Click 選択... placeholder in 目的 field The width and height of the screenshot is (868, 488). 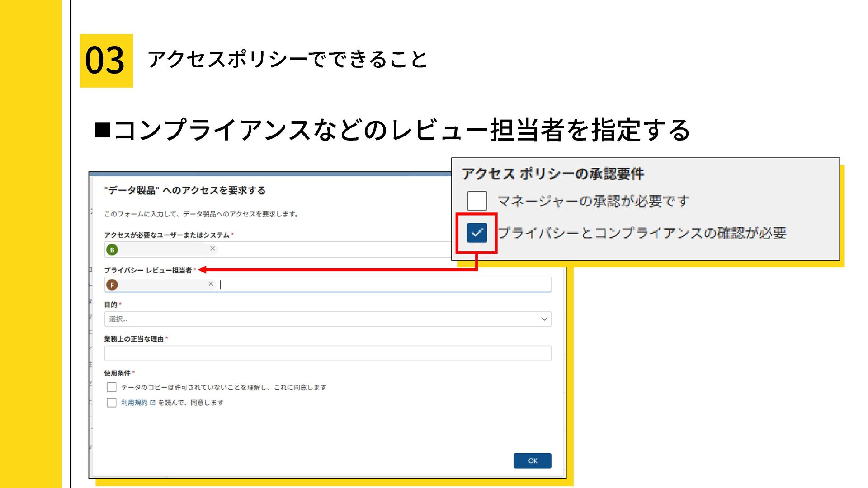point(118,319)
